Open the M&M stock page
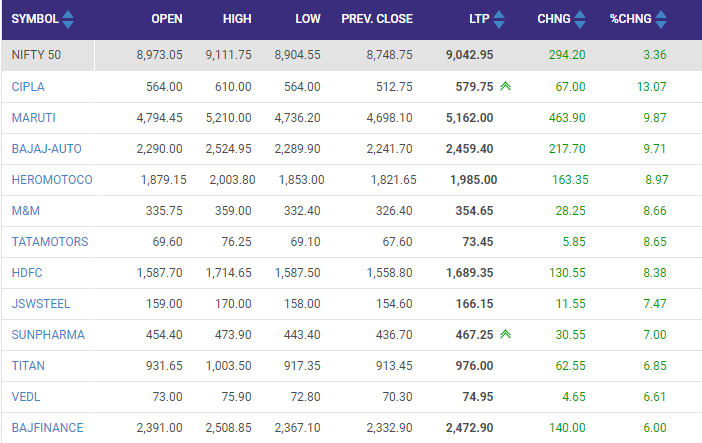 tap(25, 211)
